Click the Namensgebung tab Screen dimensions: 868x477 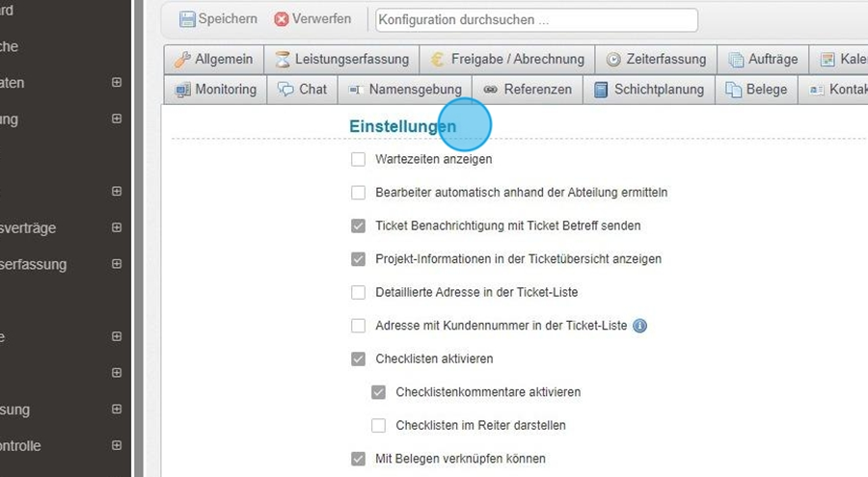(x=404, y=90)
